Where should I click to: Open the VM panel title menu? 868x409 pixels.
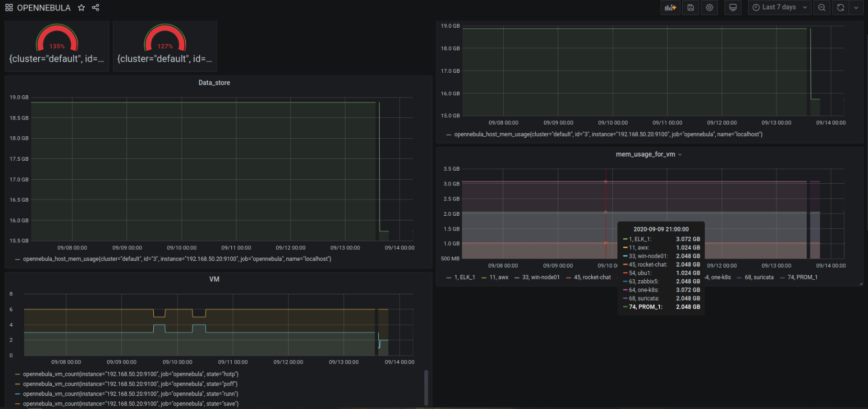(x=214, y=279)
